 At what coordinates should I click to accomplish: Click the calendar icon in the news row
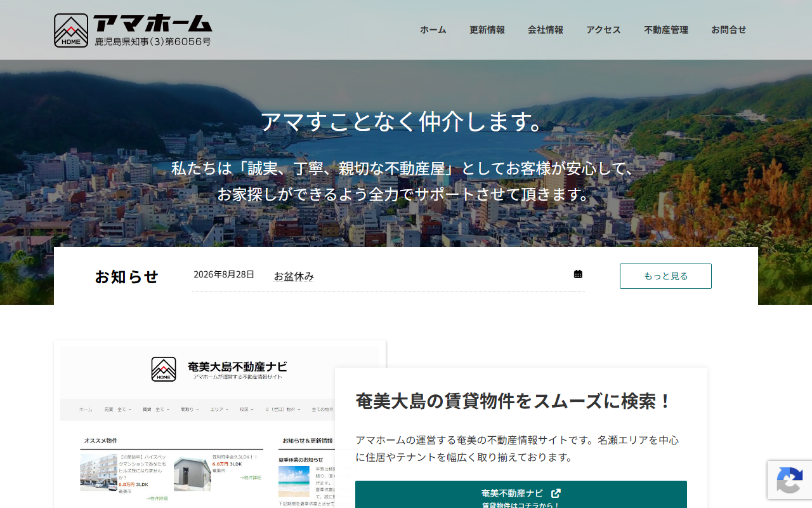pos(578,274)
